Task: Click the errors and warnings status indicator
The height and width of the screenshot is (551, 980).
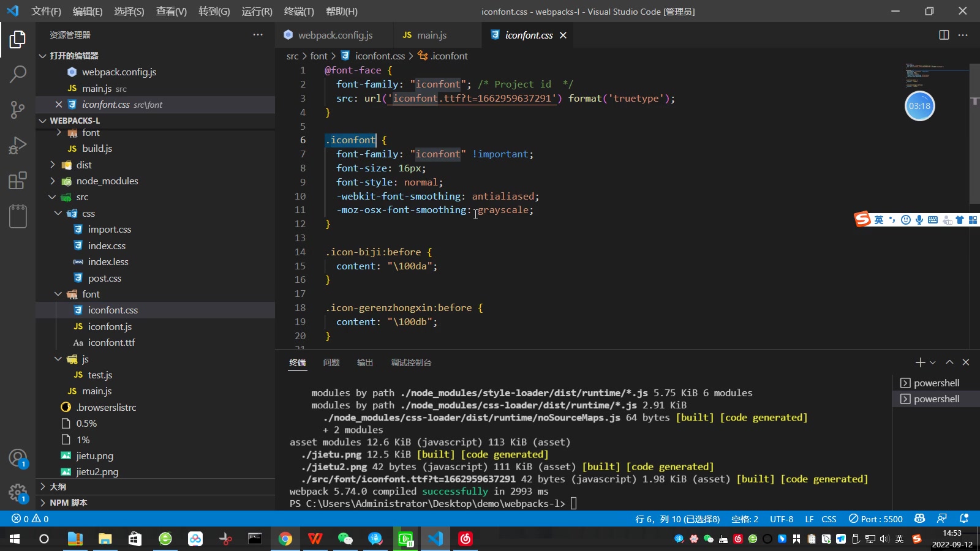Action: 30,519
